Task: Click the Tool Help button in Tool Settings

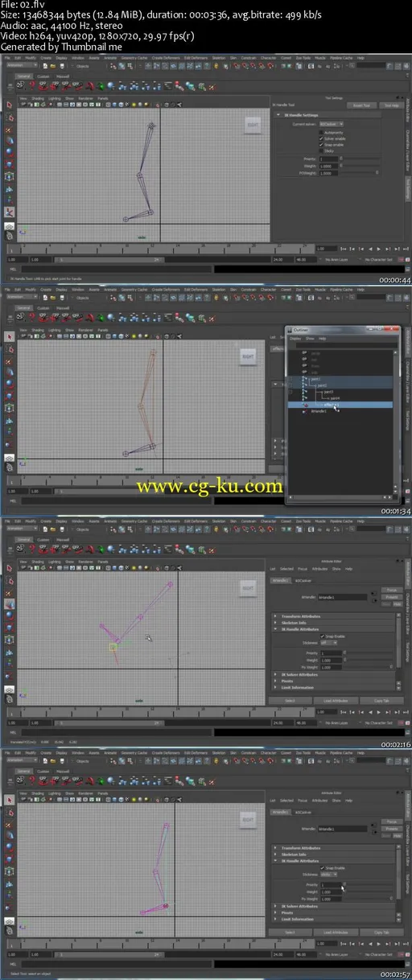Action: pos(391,105)
